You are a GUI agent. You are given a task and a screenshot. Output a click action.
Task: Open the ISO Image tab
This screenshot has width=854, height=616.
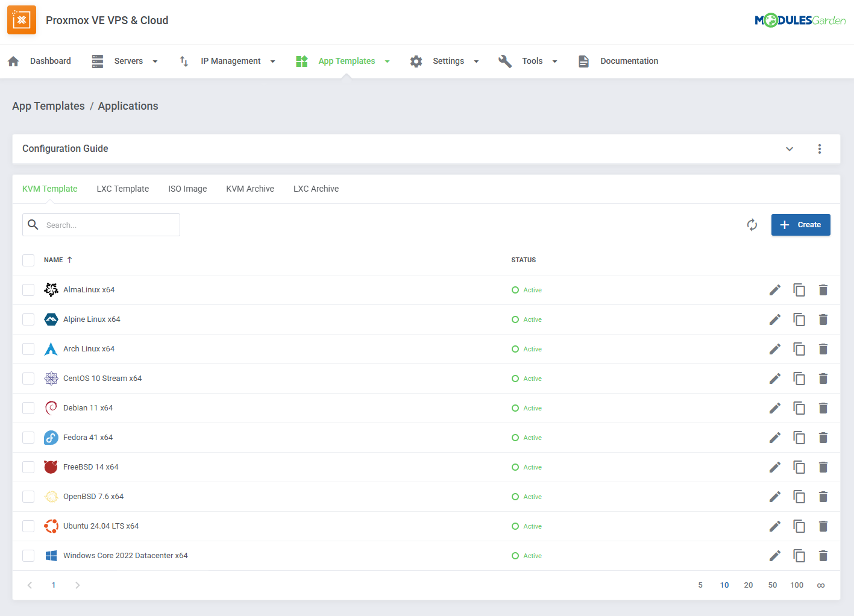pyautogui.click(x=187, y=189)
